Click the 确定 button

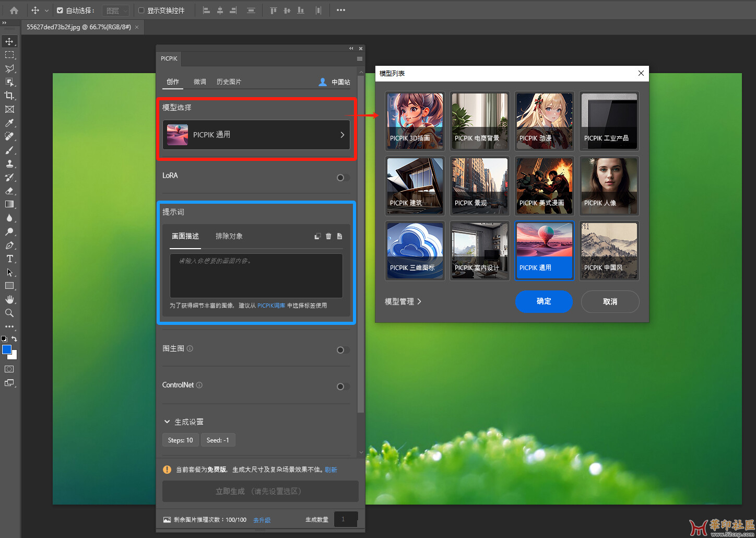[x=544, y=301]
